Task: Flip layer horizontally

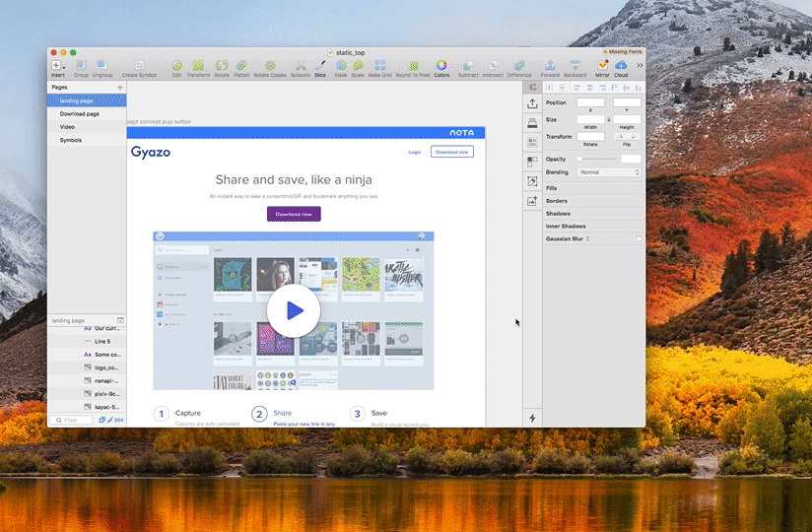Action: (x=620, y=137)
